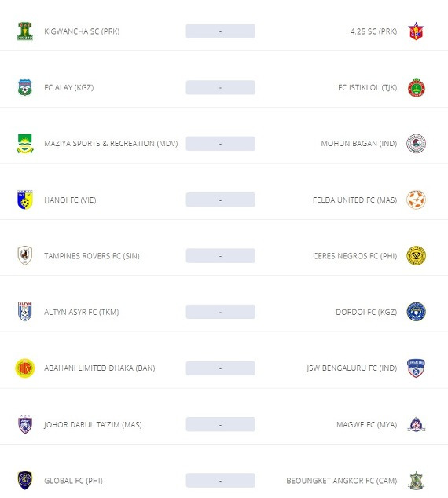Click the Global FC team name
Screen dimensions: 448x498
click(73, 481)
